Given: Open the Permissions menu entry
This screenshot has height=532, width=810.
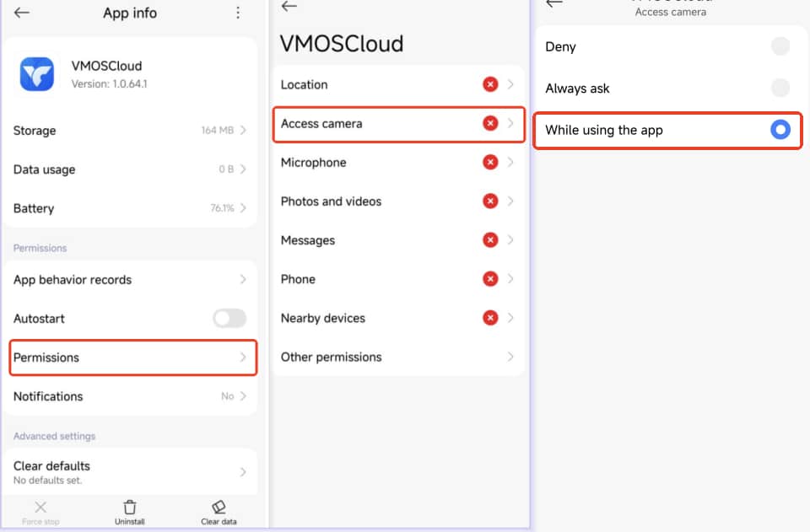Looking at the screenshot, I should point(131,357).
